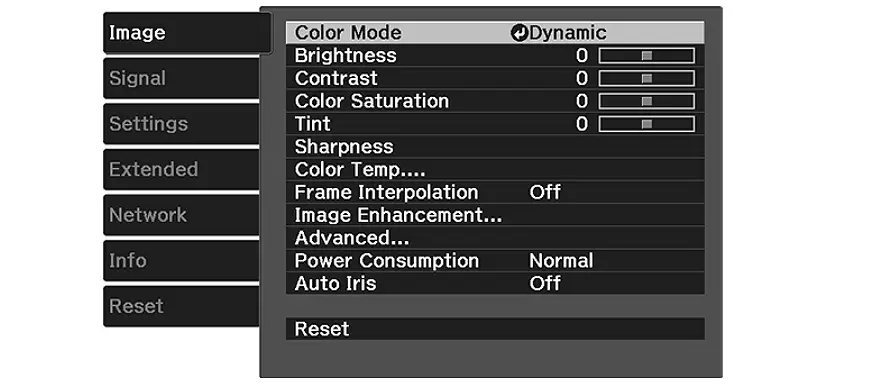Expand the Color Temp.... submenu
The image size is (877, 388).
pos(495,169)
